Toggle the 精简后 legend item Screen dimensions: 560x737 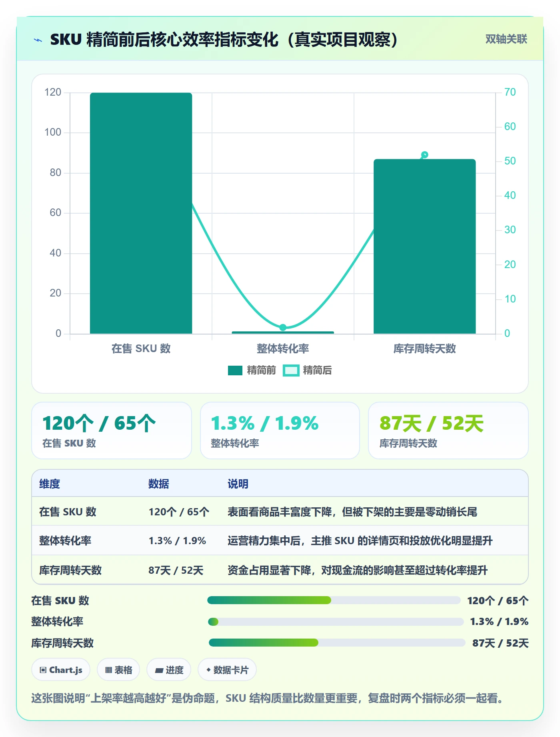coord(307,371)
